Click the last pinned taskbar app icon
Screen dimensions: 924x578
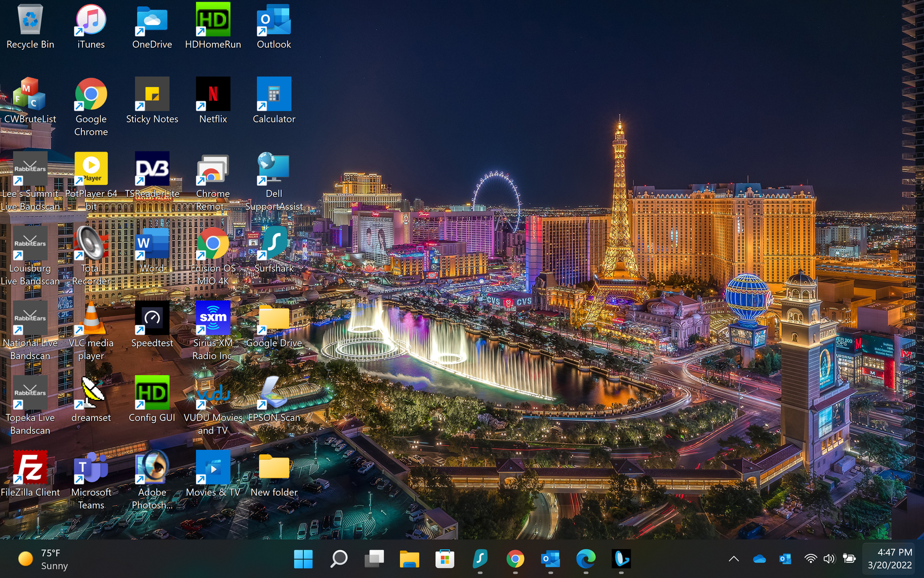coord(621,559)
